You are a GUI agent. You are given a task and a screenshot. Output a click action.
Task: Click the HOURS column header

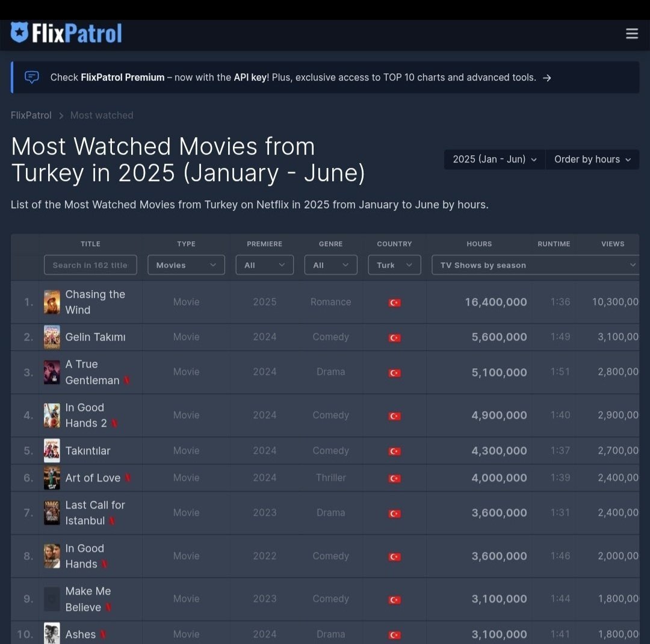tap(479, 244)
